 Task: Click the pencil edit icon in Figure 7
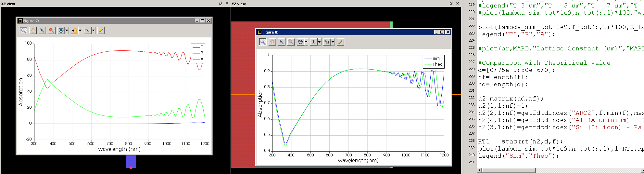(101, 31)
